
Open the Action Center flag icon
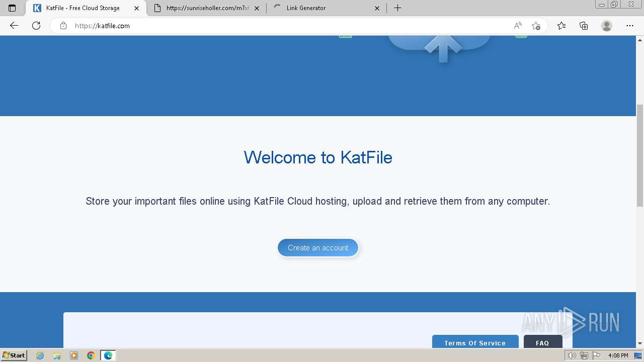[x=596, y=355]
